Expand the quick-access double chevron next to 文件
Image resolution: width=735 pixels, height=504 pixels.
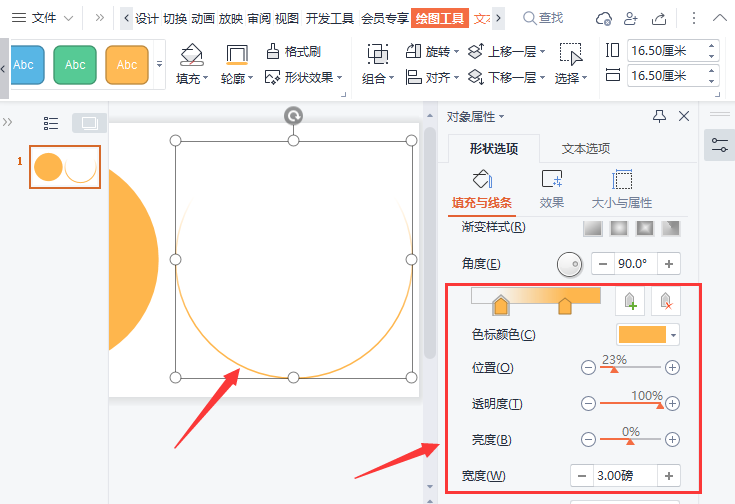(x=99, y=18)
